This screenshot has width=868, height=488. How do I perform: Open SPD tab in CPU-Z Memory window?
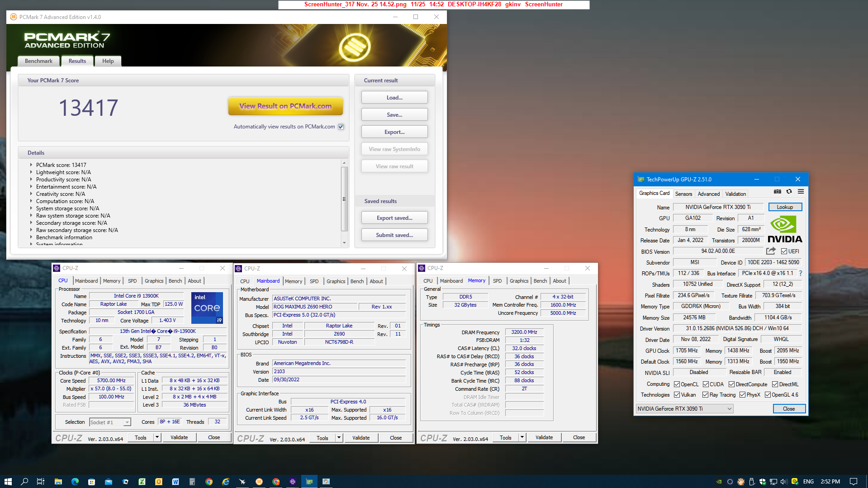click(497, 281)
